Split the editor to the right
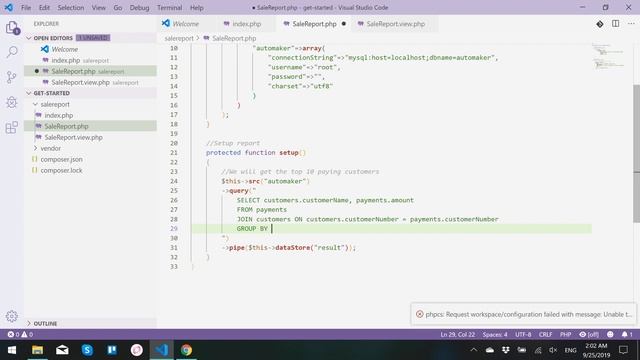 coord(616,24)
